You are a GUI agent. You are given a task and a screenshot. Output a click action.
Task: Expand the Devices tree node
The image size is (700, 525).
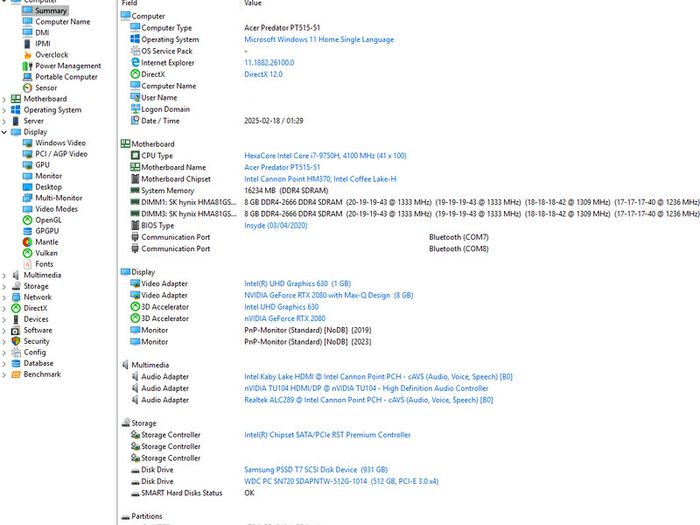(x=4, y=319)
